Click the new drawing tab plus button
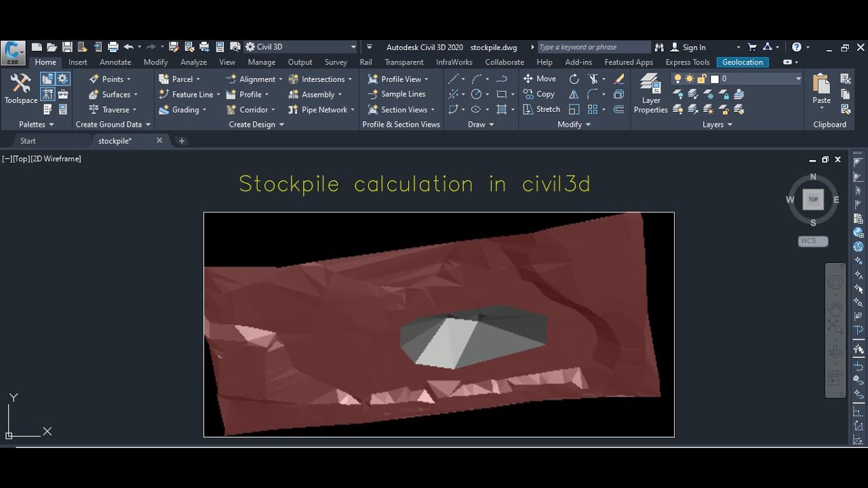Image resolution: width=868 pixels, height=488 pixels. 181,141
